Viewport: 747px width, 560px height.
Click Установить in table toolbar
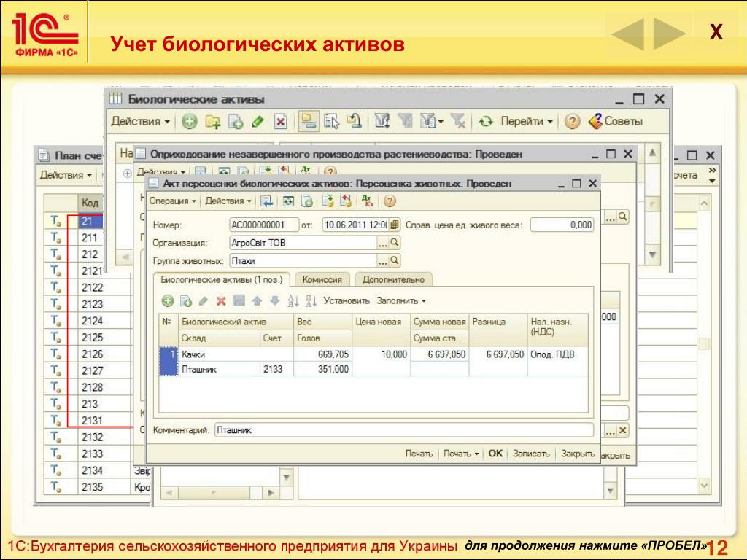tap(347, 301)
